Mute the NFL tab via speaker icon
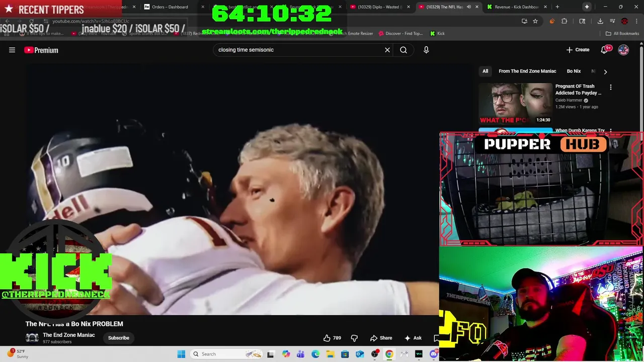 point(468,7)
